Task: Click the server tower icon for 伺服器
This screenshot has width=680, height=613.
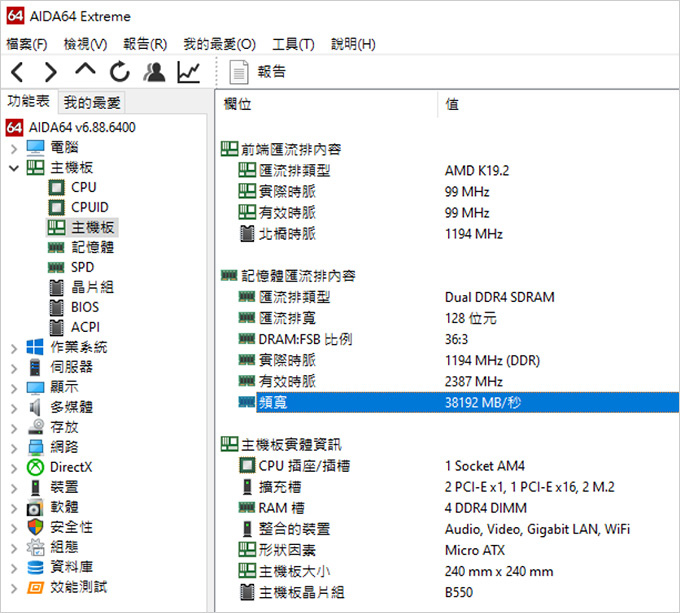Action: [35, 367]
